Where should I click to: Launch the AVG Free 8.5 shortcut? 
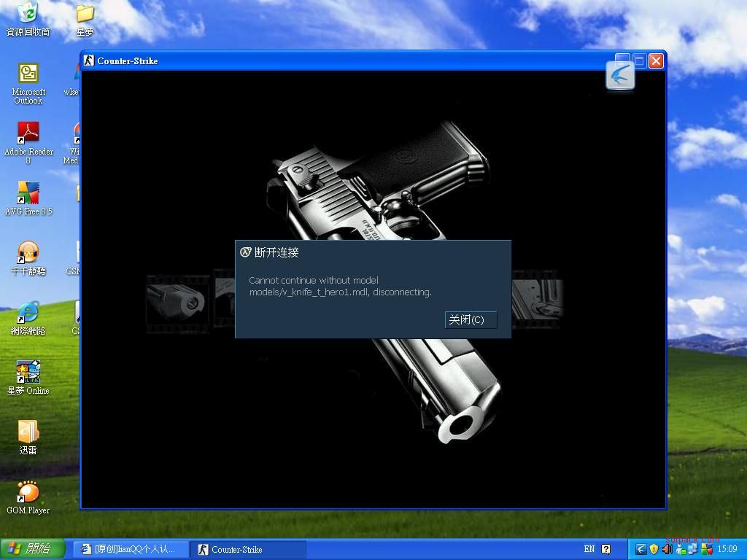[x=28, y=193]
